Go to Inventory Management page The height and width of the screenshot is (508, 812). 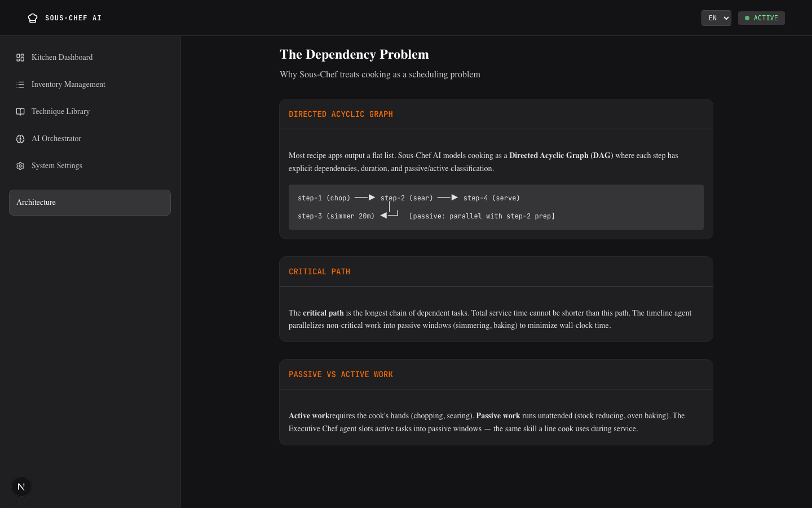click(x=90, y=85)
